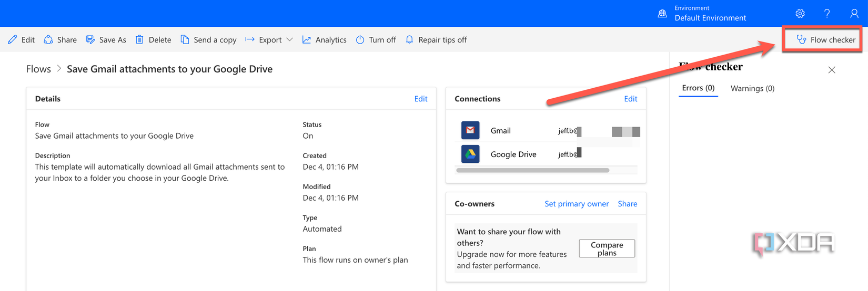Click the plan text "This flow runs on owner's plan"
The width and height of the screenshot is (868, 291).
pyautogui.click(x=355, y=260)
